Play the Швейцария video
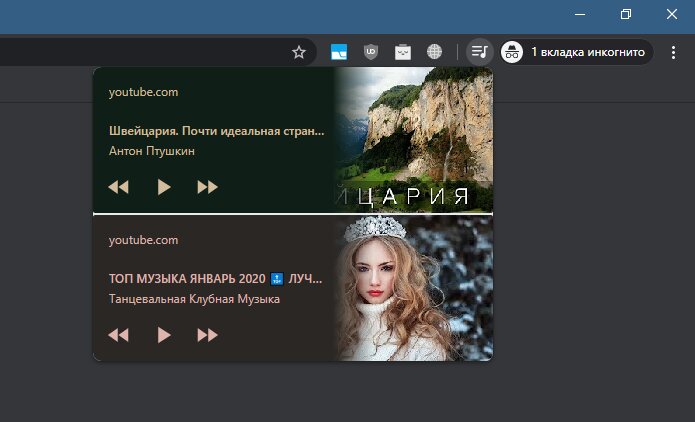The image size is (695, 422). tap(164, 187)
